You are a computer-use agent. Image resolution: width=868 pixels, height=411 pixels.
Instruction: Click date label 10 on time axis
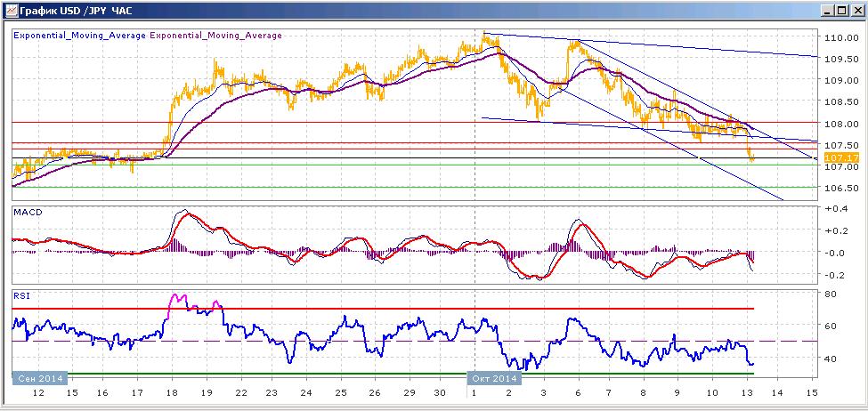point(710,392)
